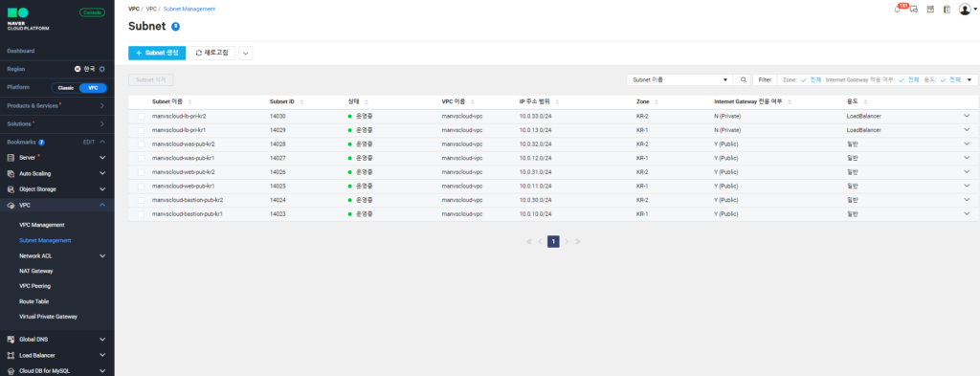Open the chat support icon in header
The image size is (980, 376).
point(914,10)
